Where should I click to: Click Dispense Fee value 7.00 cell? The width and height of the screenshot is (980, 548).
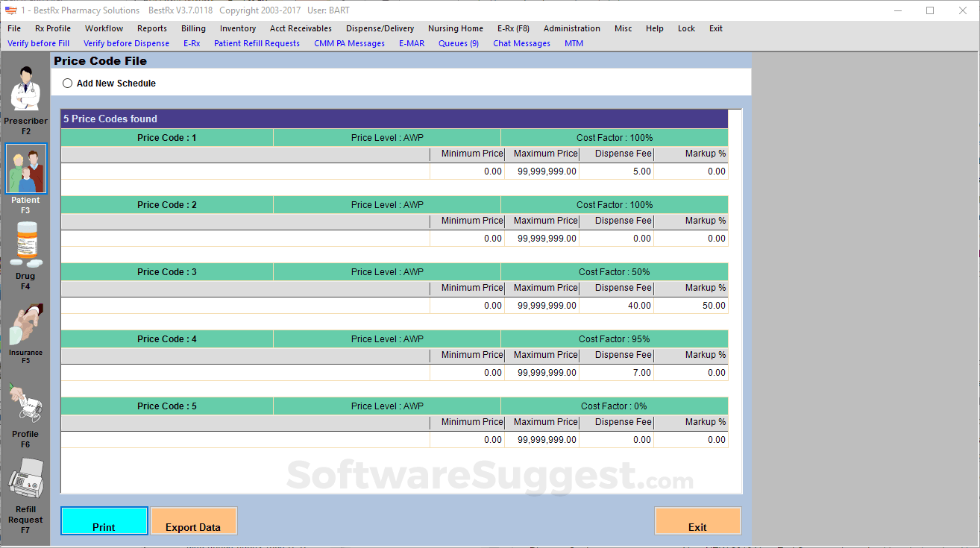616,373
